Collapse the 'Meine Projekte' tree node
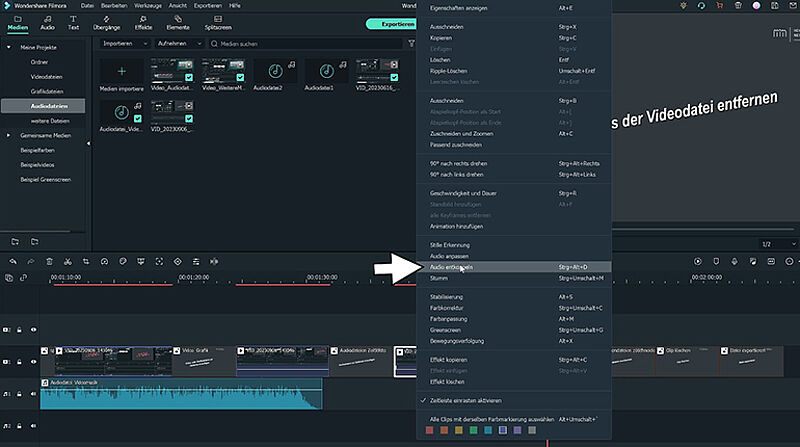Image resolution: width=800 pixels, height=447 pixels. (9, 47)
